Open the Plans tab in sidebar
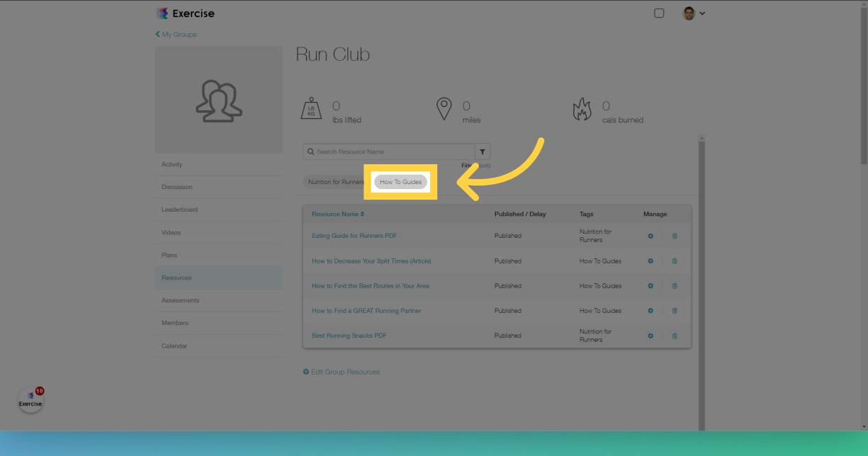Viewport: 868px width, 456px height. (x=219, y=255)
